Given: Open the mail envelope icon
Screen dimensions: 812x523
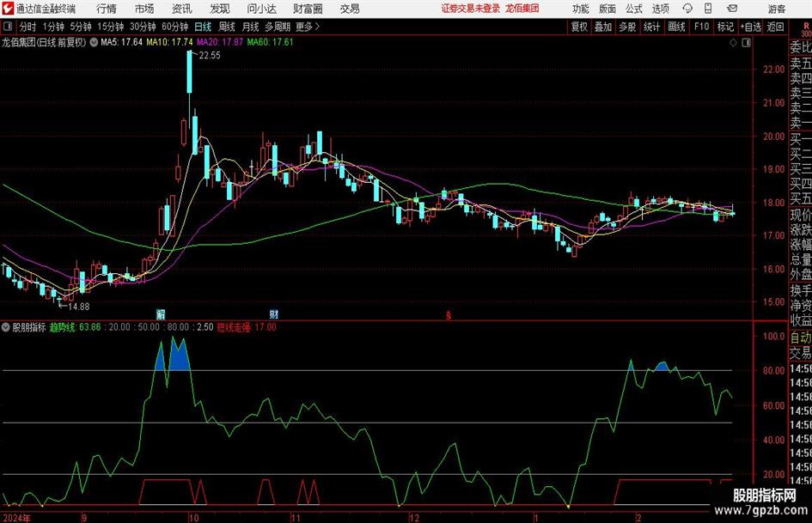Looking at the screenshot, I should (732, 9).
